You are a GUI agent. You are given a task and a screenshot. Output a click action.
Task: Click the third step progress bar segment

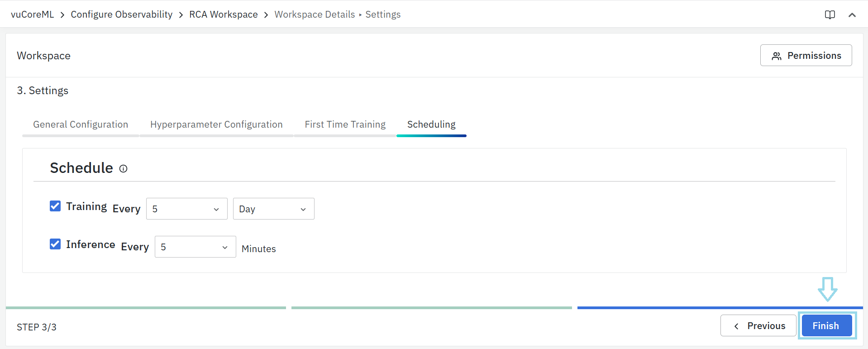[720, 308]
